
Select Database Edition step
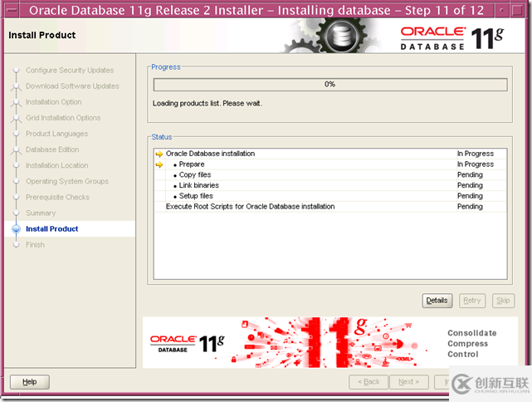coord(52,150)
